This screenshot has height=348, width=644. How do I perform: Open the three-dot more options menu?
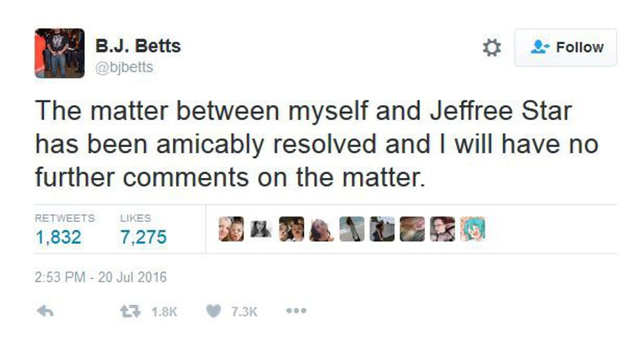pos(296,311)
